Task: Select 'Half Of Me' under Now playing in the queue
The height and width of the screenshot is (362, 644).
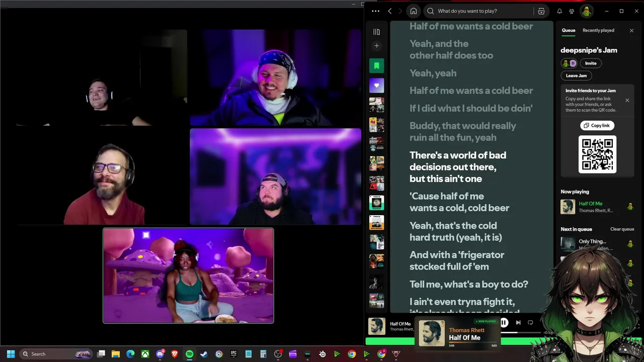Action: click(x=591, y=204)
